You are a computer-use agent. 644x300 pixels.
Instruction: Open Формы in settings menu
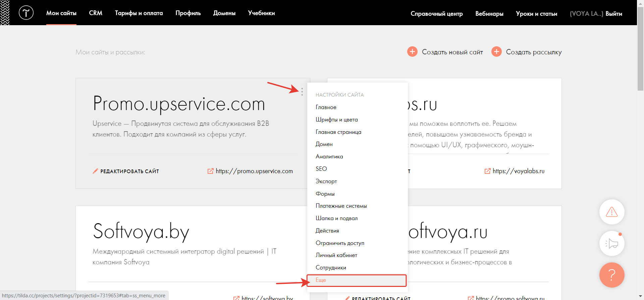(325, 194)
